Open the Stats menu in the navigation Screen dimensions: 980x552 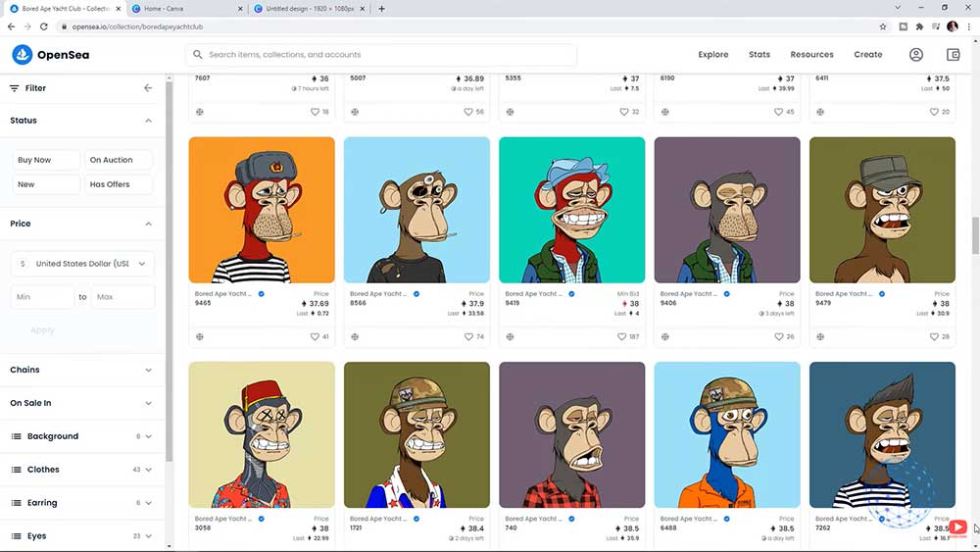pyautogui.click(x=759, y=55)
